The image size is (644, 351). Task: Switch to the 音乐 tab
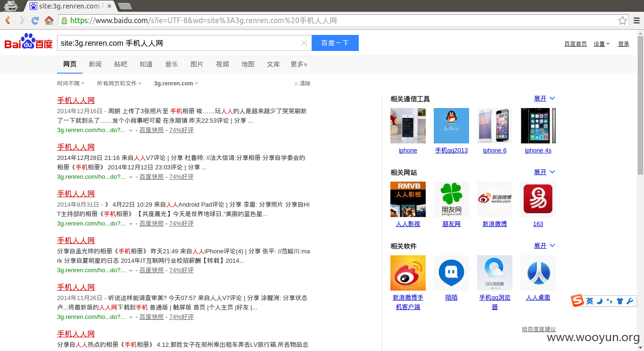(172, 64)
